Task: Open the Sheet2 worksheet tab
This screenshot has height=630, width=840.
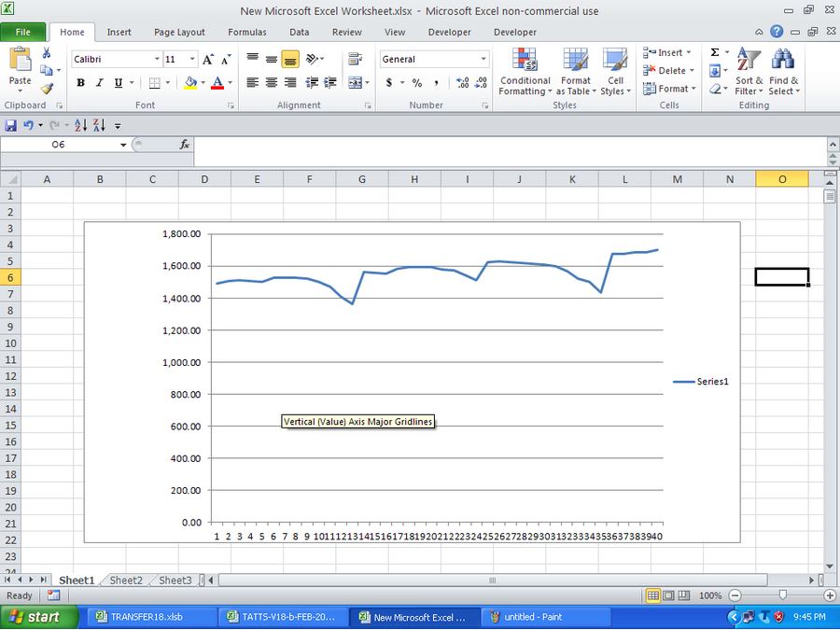Action: click(x=126, y=581)
